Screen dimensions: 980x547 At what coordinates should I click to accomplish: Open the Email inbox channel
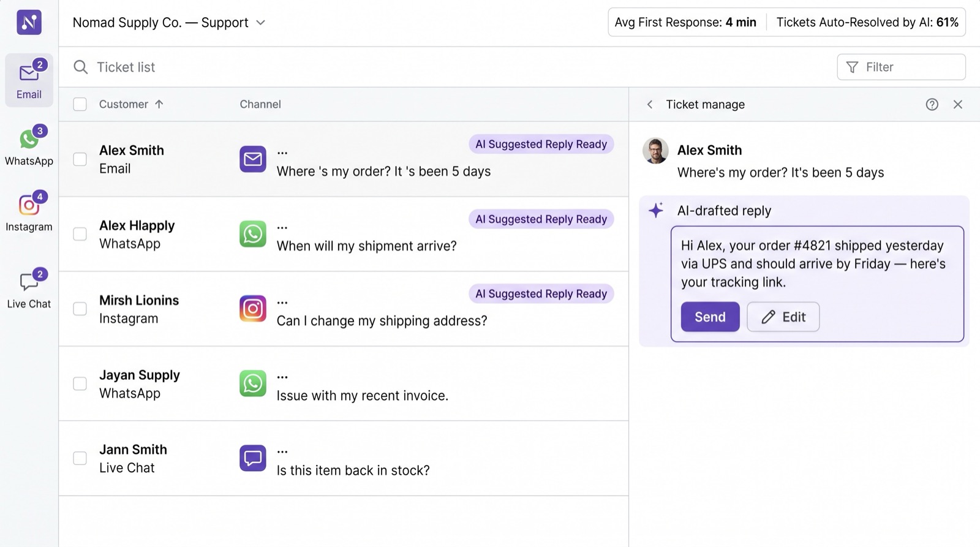click(29, 80)
